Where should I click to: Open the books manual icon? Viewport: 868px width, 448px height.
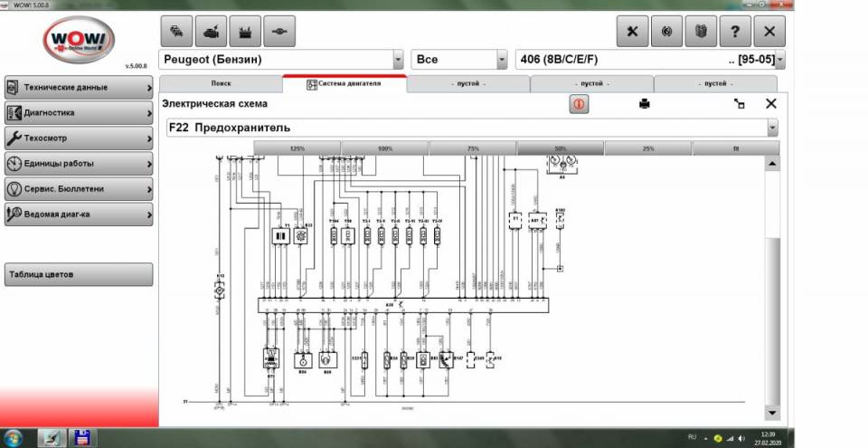click(701, 31)
